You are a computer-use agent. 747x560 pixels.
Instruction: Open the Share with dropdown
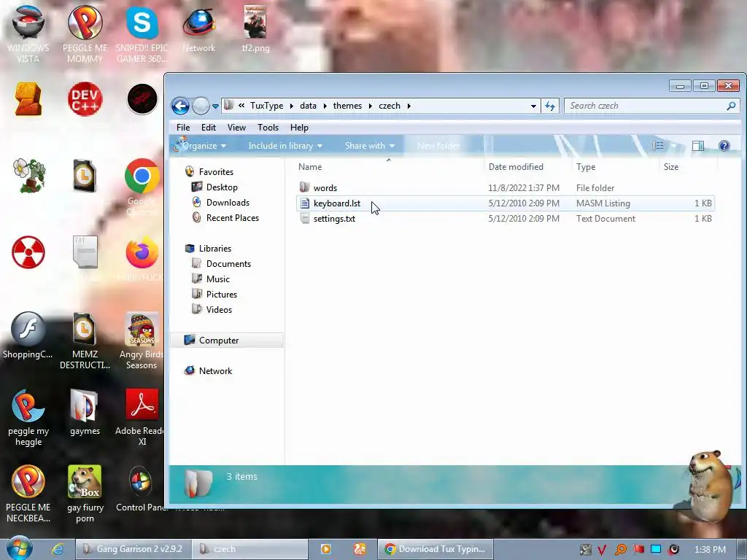pos(370,146)
